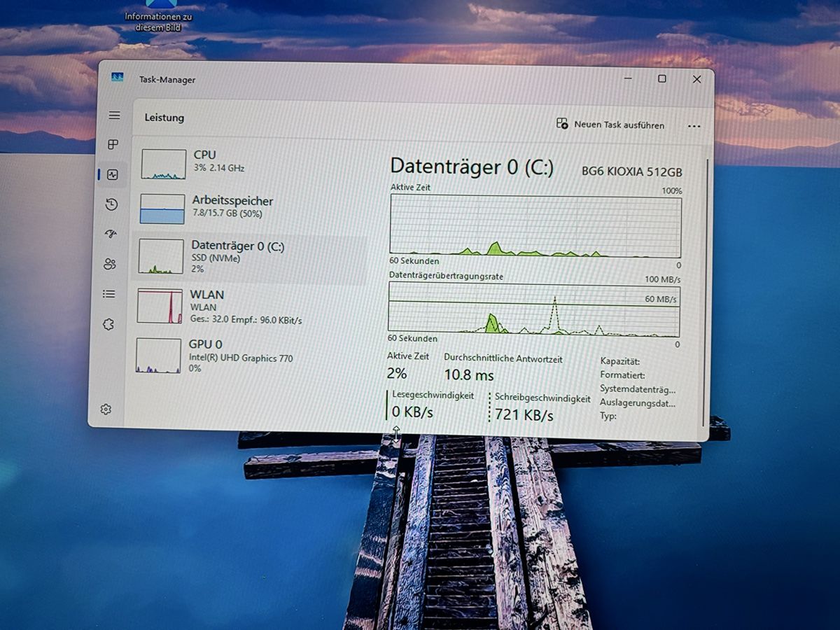Maximize the Task-Manager window
Viewport: 840px width, 630px height.
[661, 79]
